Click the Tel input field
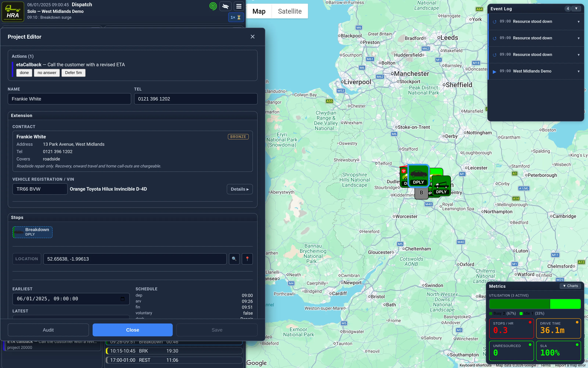 (x=196, y=99)
